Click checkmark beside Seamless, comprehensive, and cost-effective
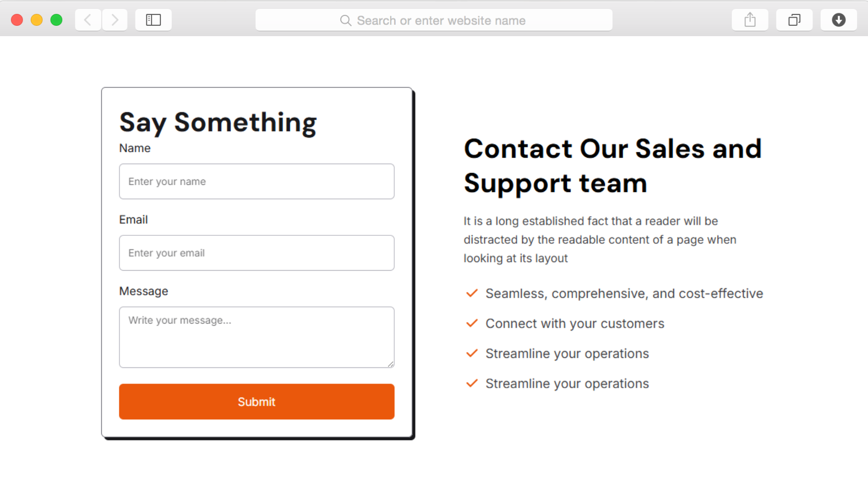Image resolution: width=868 pixels, height=488 pixels. [472, 293]
